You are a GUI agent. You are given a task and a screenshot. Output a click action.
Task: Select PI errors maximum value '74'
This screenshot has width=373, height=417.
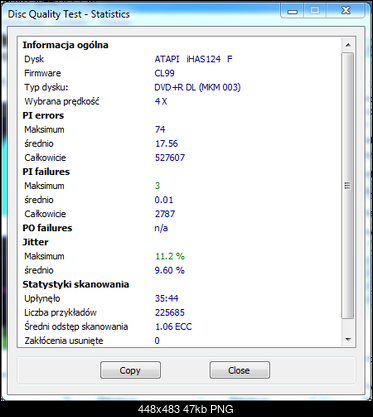tap(160, 129)
